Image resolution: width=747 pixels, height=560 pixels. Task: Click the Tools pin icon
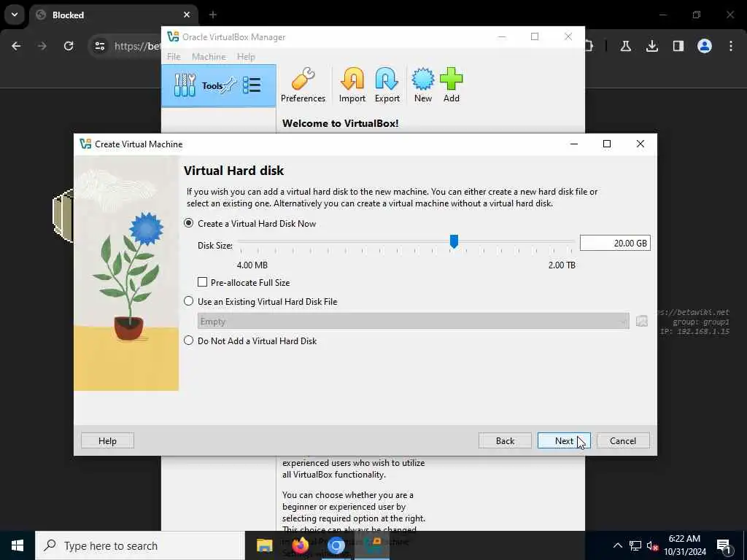229,85
